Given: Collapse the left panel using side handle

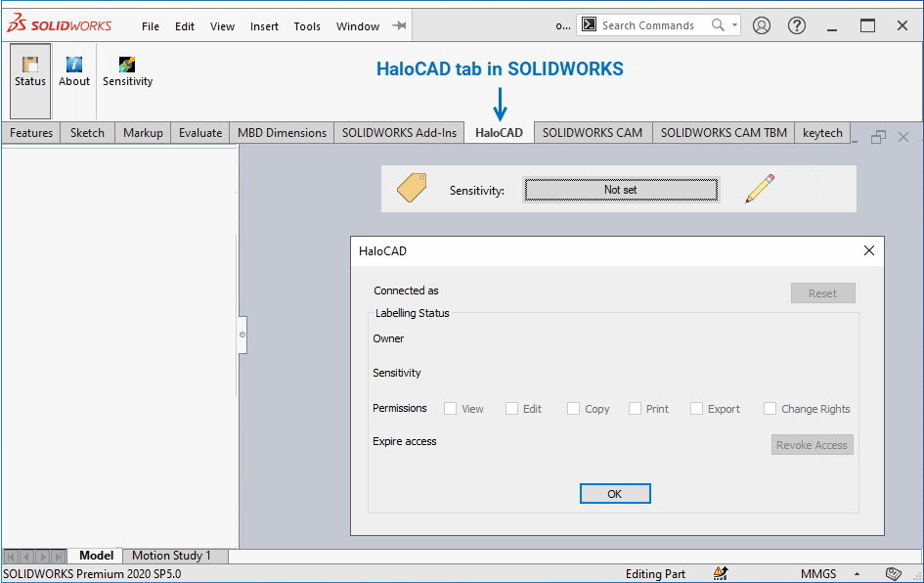Looking at the screenshot, I should coord(242,335).
